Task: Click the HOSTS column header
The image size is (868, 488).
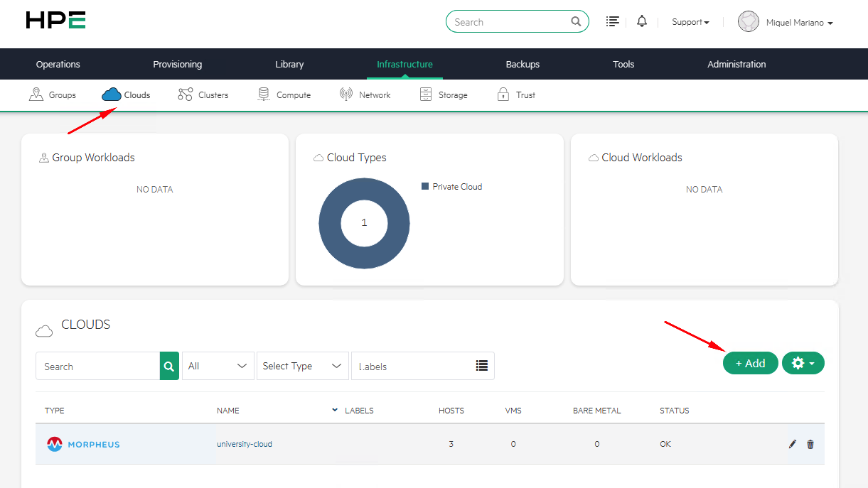Action: [451, 411]
